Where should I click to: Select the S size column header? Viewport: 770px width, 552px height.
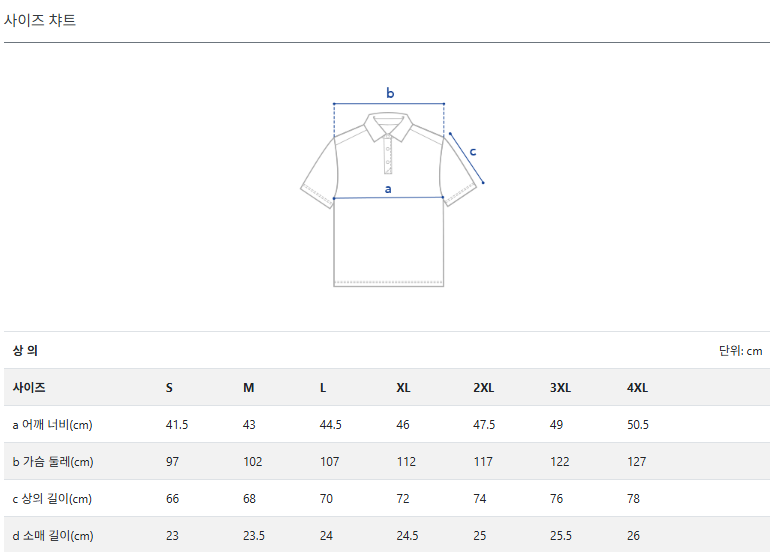(169, 388)
